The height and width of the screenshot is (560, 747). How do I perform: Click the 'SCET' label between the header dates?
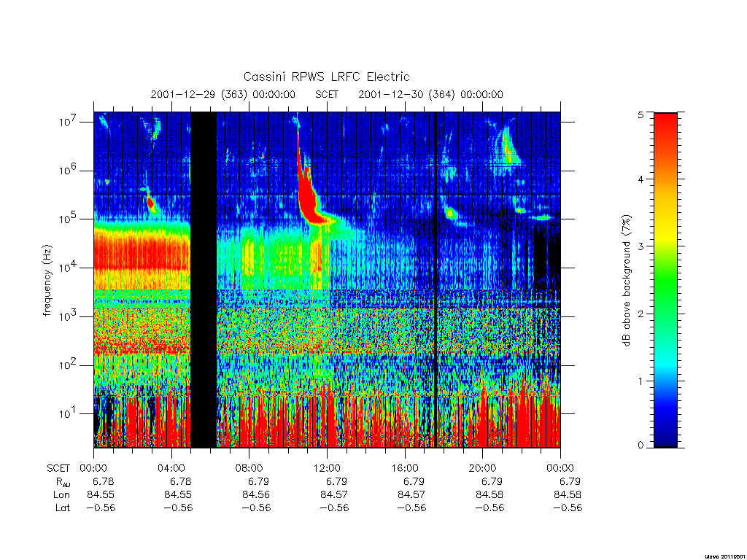327,94
